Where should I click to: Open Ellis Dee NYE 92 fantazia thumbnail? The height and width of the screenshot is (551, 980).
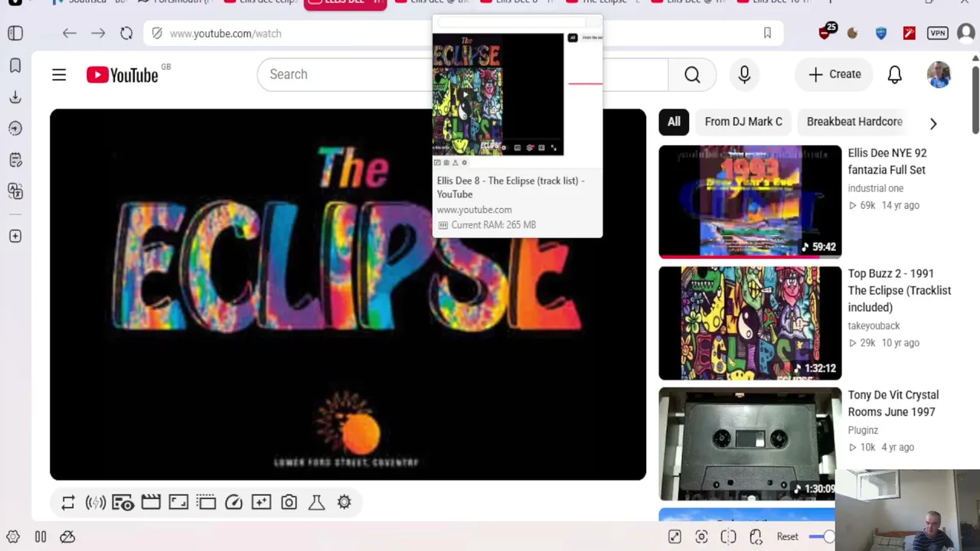coord(750,202)
